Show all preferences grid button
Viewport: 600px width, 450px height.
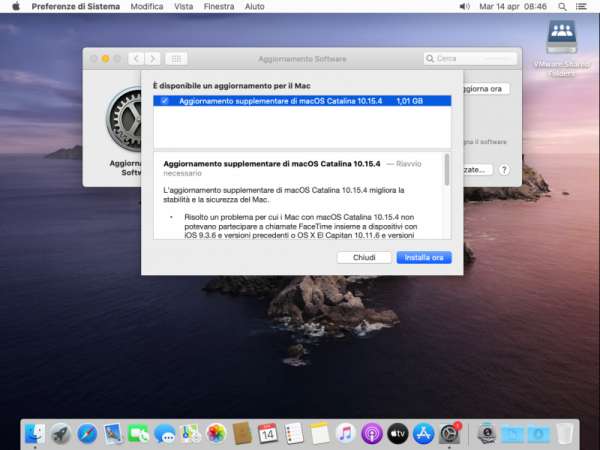176,59
